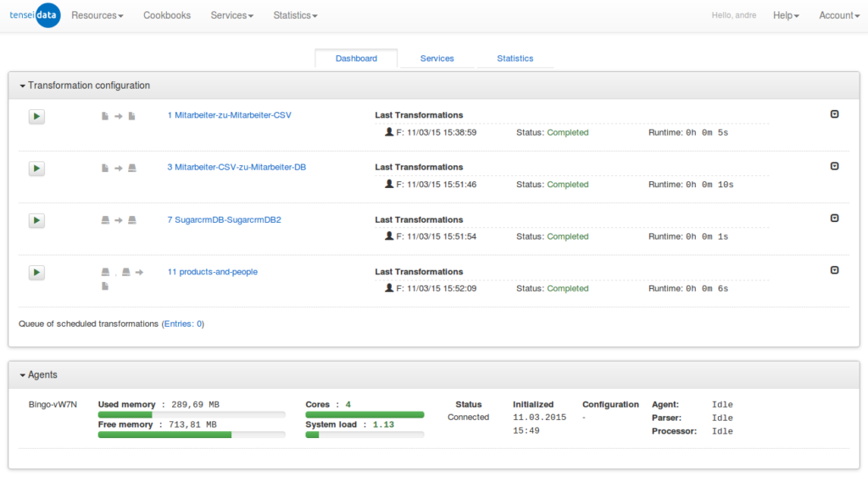
Task: Expand details for SugarcrmDB-SugarcrmDB2 row
Action: 835,218
